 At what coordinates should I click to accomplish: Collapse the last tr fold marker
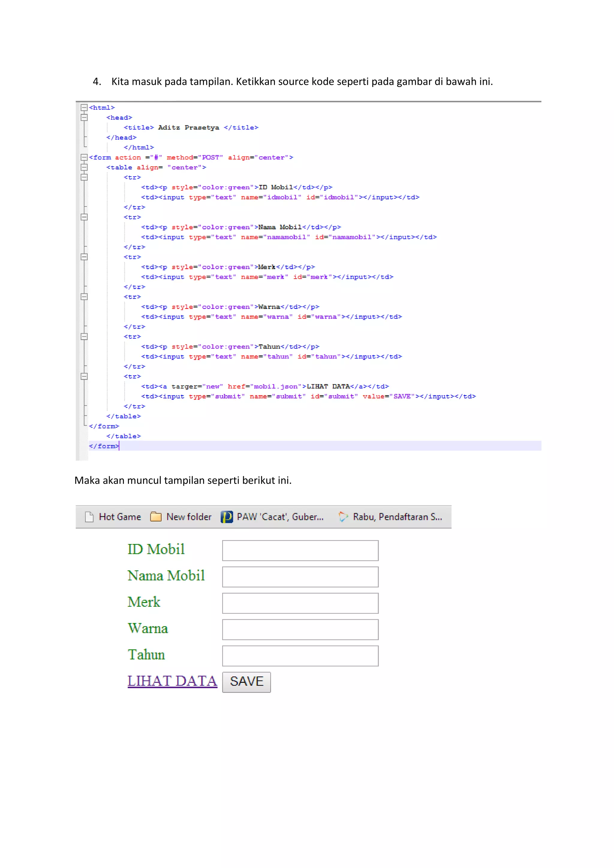pyautogui.click(x=84, y=376)
